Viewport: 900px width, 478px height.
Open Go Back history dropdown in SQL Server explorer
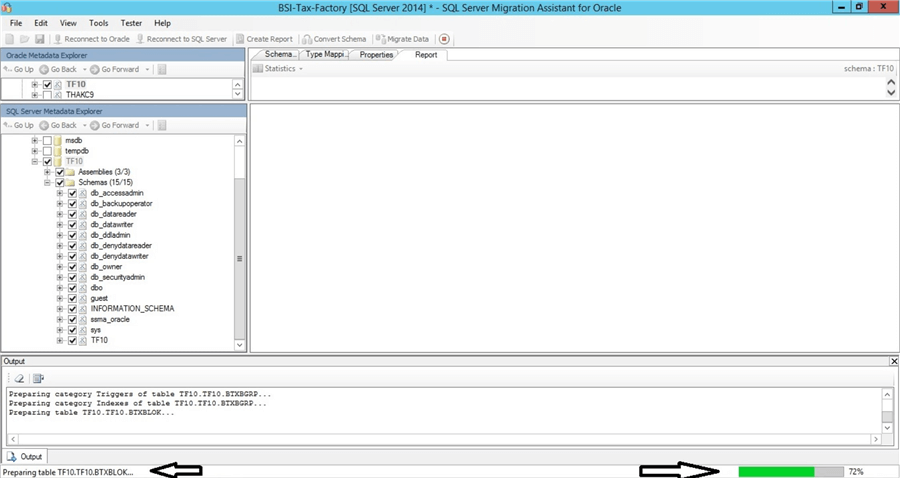[x=85, y=125]
